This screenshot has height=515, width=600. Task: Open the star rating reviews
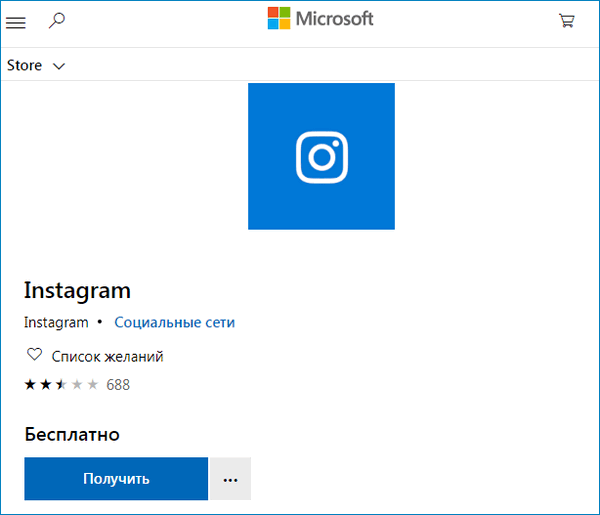(61, 384)
